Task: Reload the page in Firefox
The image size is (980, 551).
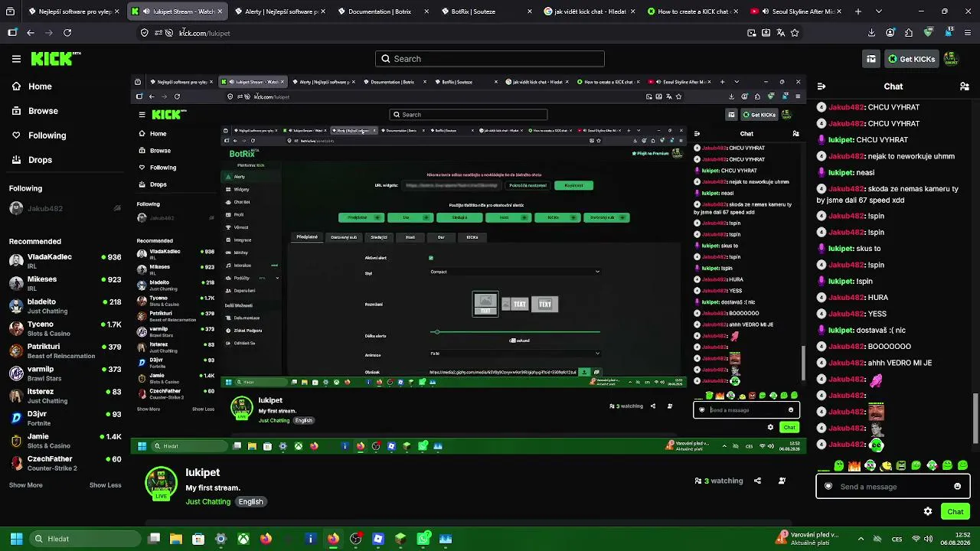Action: (x=67, y=33)
